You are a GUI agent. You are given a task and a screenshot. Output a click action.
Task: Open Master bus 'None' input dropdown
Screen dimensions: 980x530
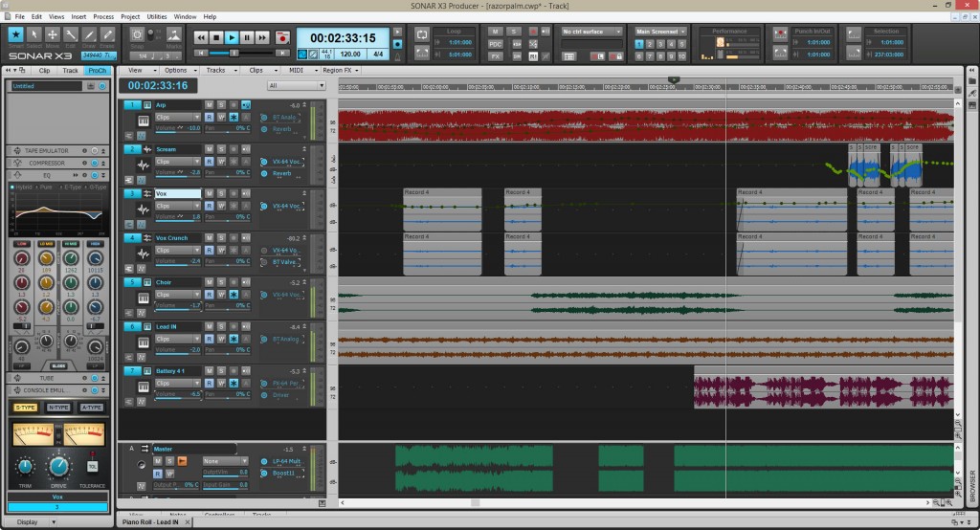click(x=225, y=461)
